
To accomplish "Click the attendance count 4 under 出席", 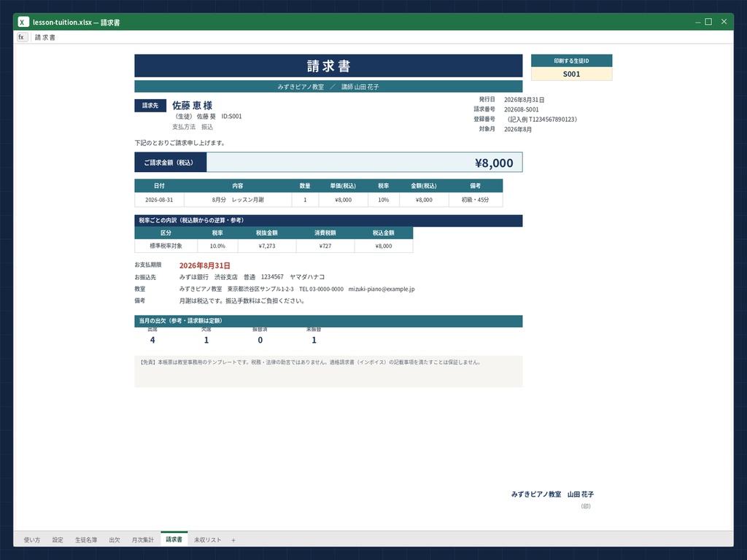I will 152,340.
